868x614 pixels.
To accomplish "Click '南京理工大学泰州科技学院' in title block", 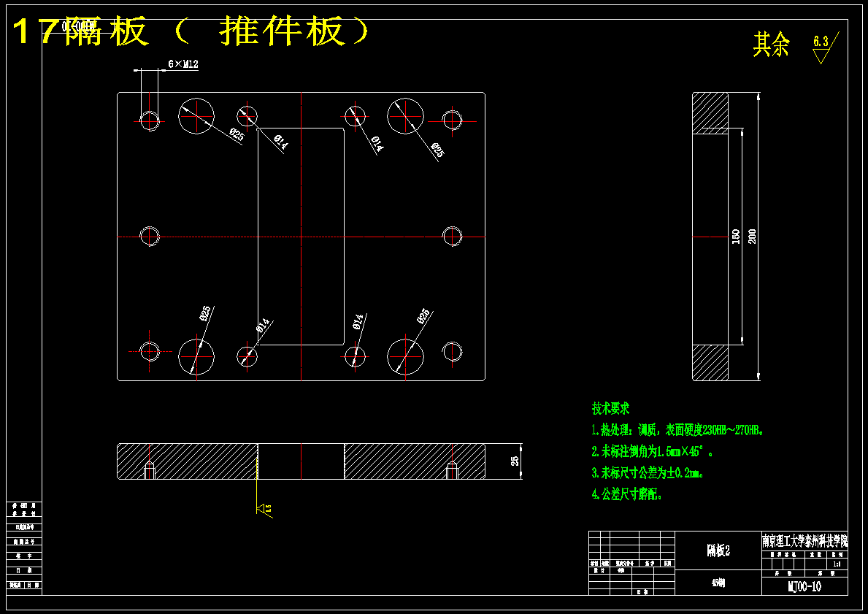I will click(805, 540).
